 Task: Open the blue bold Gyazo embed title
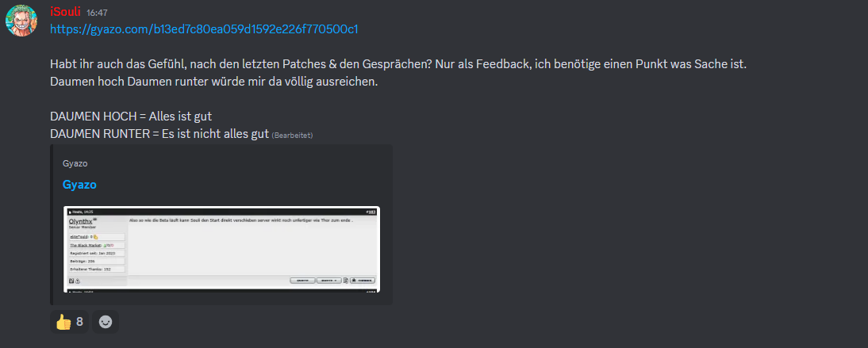click(79, 185)
